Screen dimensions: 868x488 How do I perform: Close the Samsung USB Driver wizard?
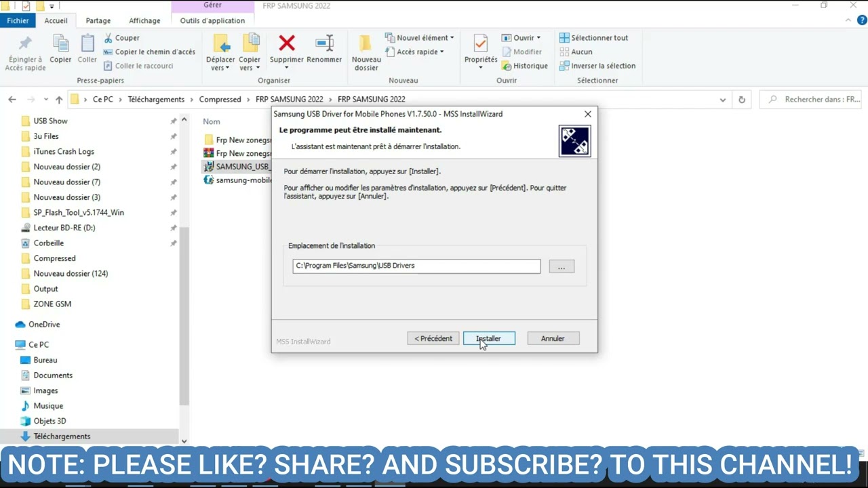coord(588,114)
